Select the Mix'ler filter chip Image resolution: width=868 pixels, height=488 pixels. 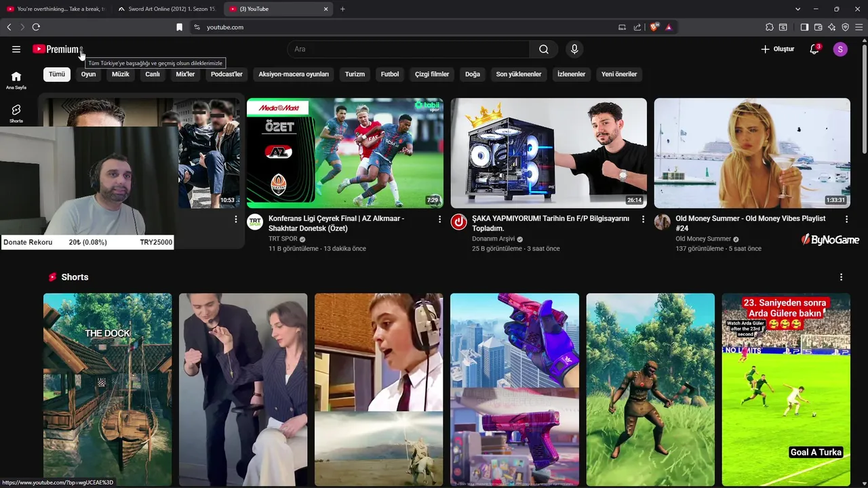[x=185, y=74]
